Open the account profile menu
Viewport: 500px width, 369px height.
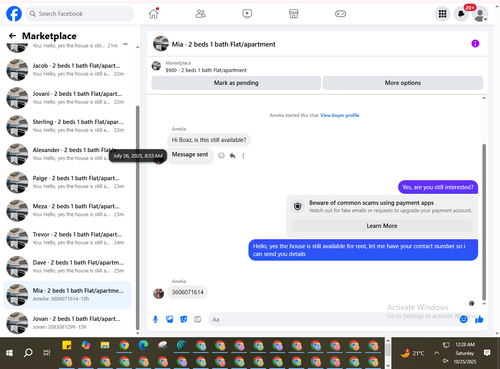[480, 14]
